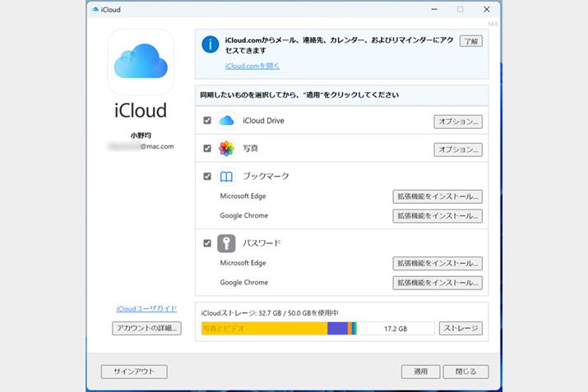Click アカウントの詳細 button

146,328
